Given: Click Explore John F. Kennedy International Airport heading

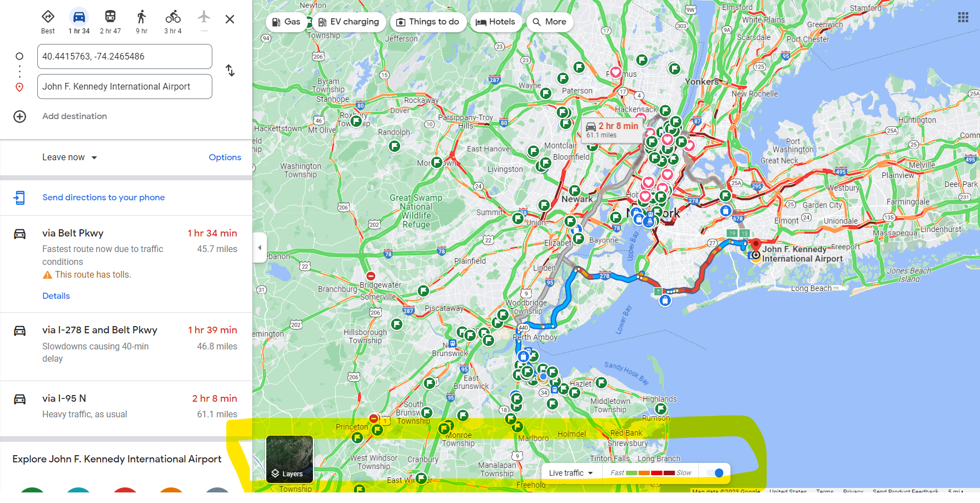Looking at the screenshot, I should pos(117,459).
